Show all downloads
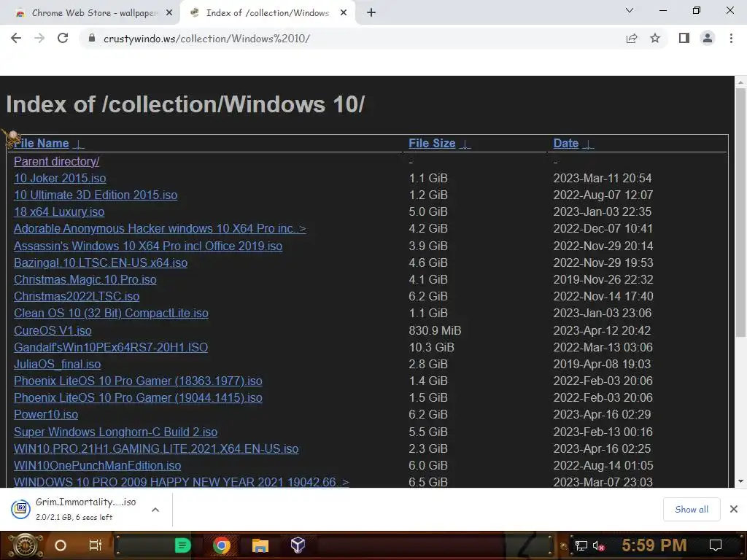747x560 pixels. 692,510
